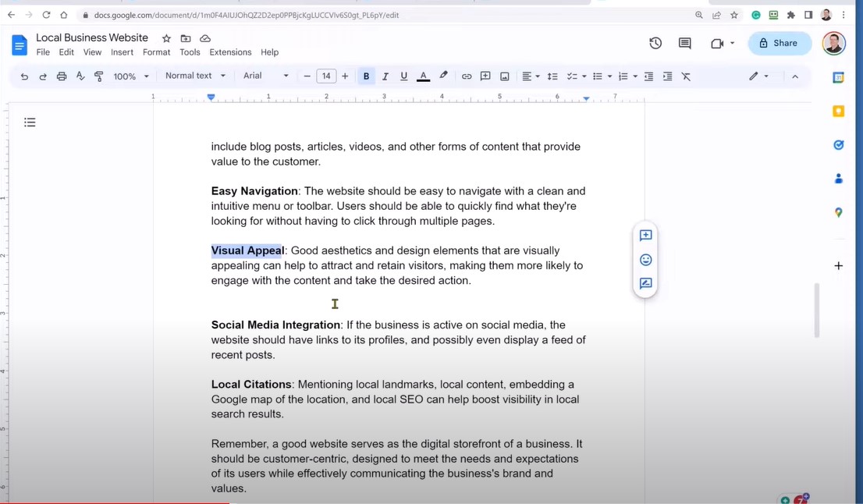
Task: Show document outline icon
Action: (30, 122)
